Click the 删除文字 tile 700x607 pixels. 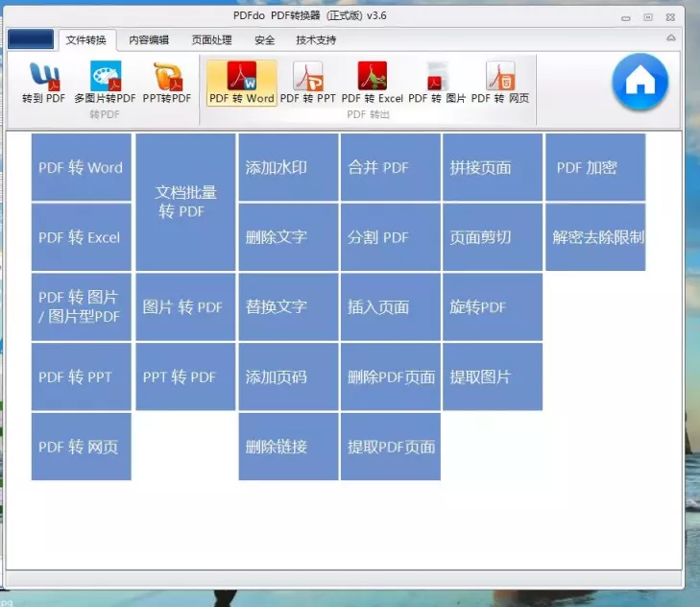[x=288, y=237]
